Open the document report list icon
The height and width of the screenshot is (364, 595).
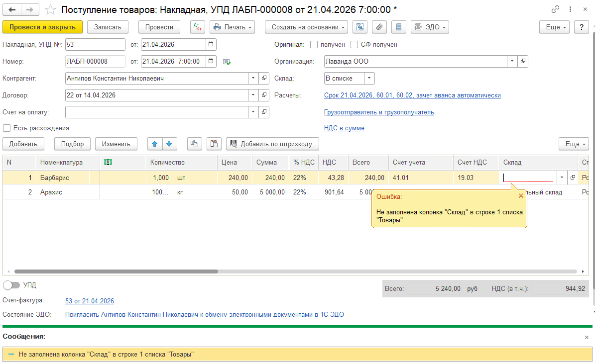click(x=398, y=27)
